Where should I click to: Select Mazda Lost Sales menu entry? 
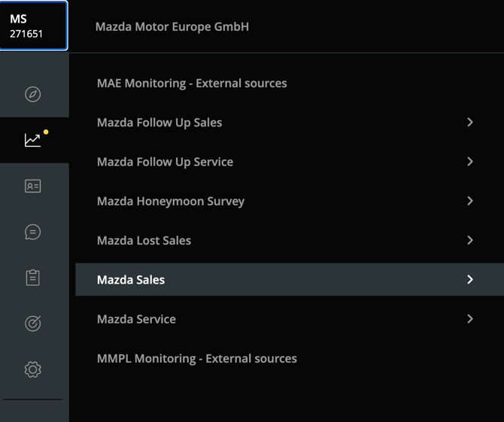click(144, 240)
